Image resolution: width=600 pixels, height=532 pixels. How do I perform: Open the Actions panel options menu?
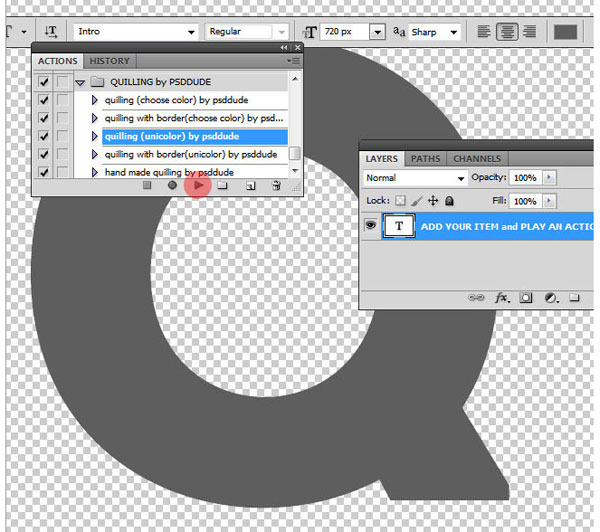(293, 61)
